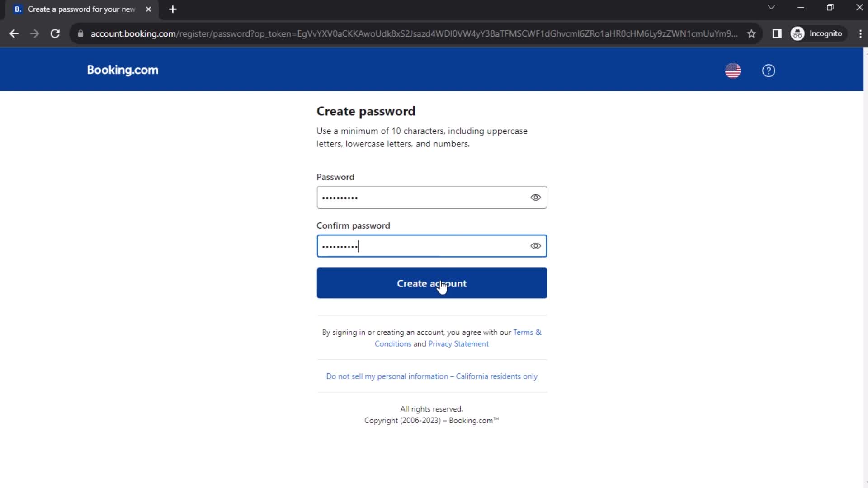This screenshot has width=868, height=488.
Task: Click the bookmark star icon in address bar
Action: [x=752, y=33]
